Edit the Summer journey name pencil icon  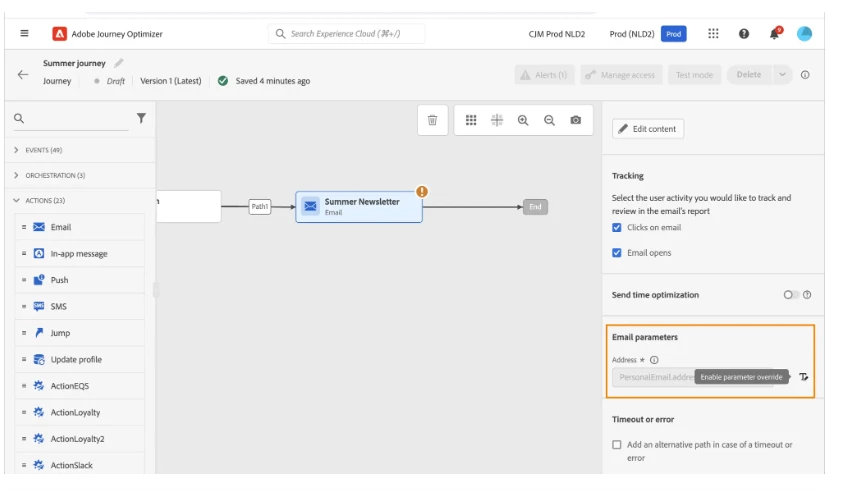tap(118, 63)
